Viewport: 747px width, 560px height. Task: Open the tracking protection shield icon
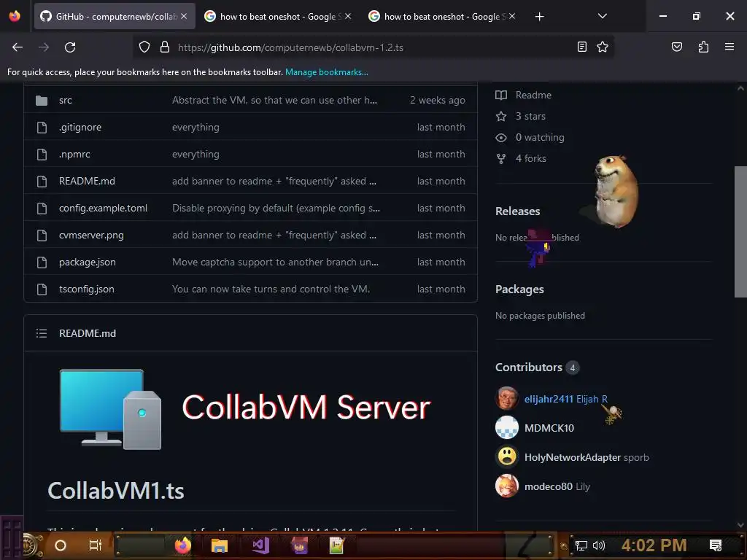(144, 47)
